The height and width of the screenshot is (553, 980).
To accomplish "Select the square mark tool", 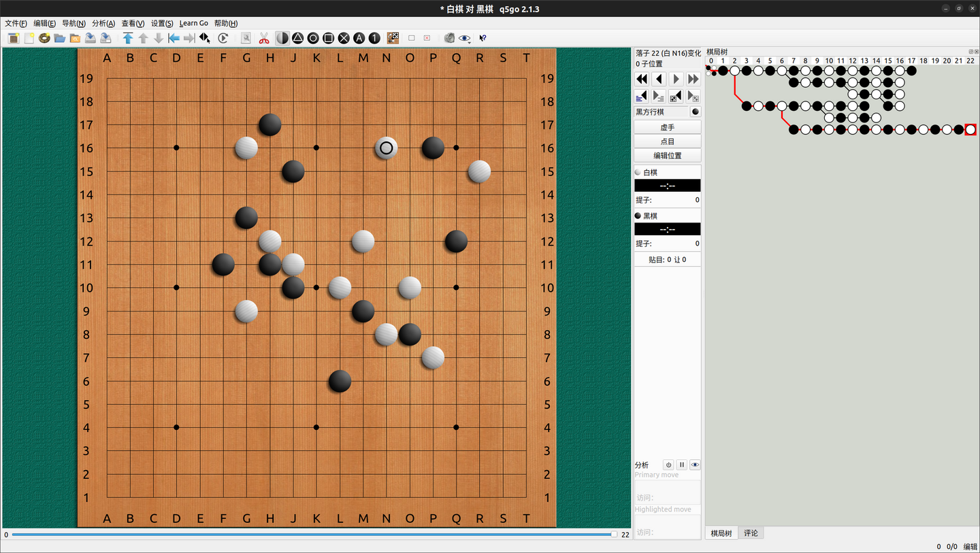I will tap(328, 38).
